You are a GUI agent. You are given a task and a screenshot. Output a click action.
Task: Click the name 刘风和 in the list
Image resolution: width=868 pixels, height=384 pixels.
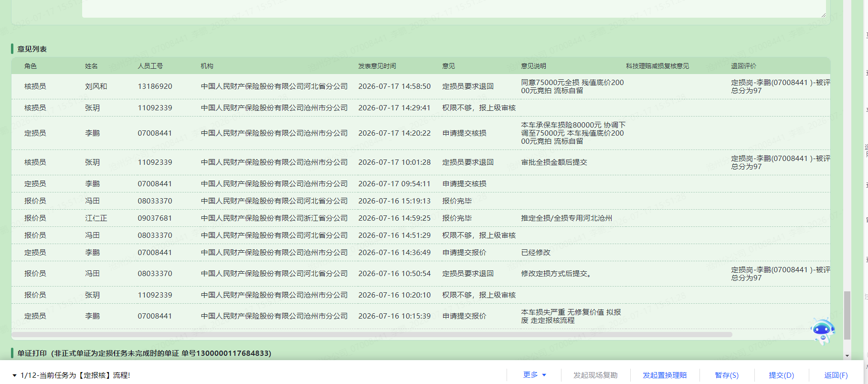[x=96, y=86]
